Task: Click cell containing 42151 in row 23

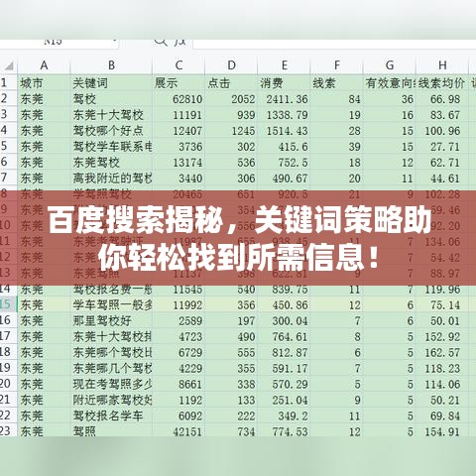Action: click(178, 431)
